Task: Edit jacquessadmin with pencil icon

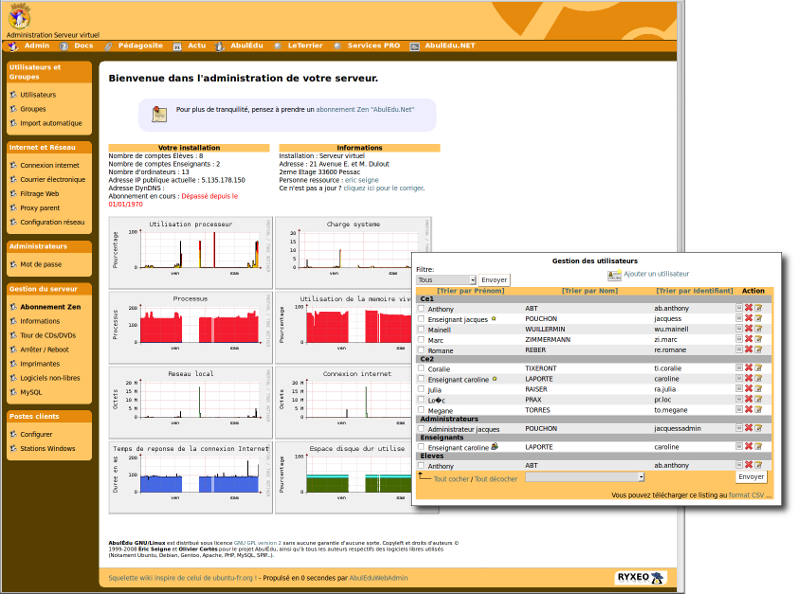Action: pos(758,428)
